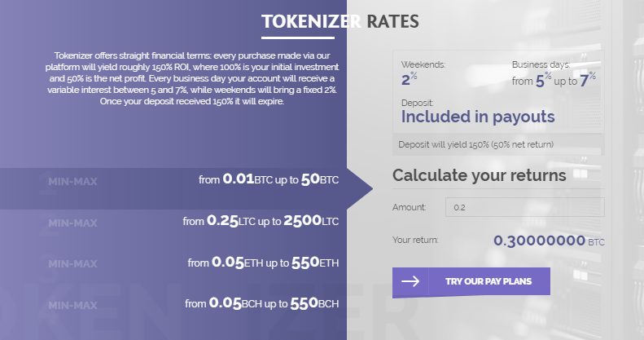Click the pointer arrow on the BTC row
The image size is (644, 340).
(x=363, y=188)
